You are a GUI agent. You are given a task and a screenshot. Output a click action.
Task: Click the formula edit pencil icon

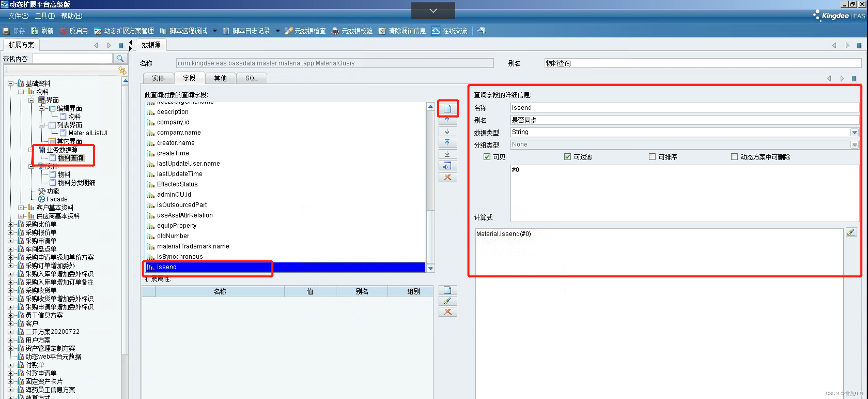coord(851,233)
